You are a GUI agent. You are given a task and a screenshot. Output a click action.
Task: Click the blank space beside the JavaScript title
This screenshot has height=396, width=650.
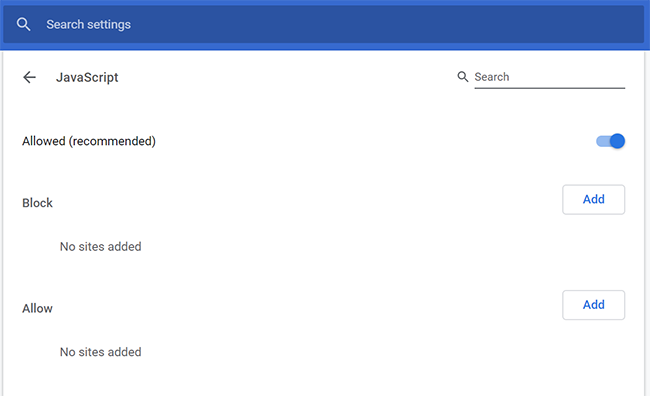pyautogui.click(x=286, y=77)
